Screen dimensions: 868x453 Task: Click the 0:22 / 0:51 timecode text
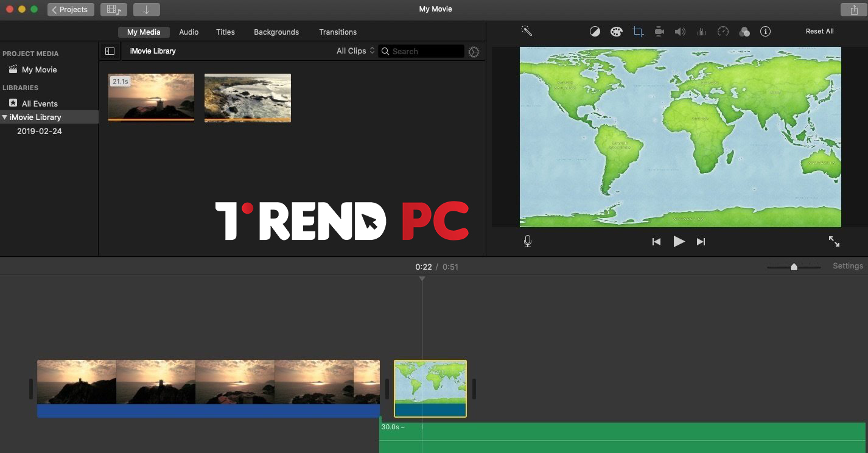[x=436, y=267]
